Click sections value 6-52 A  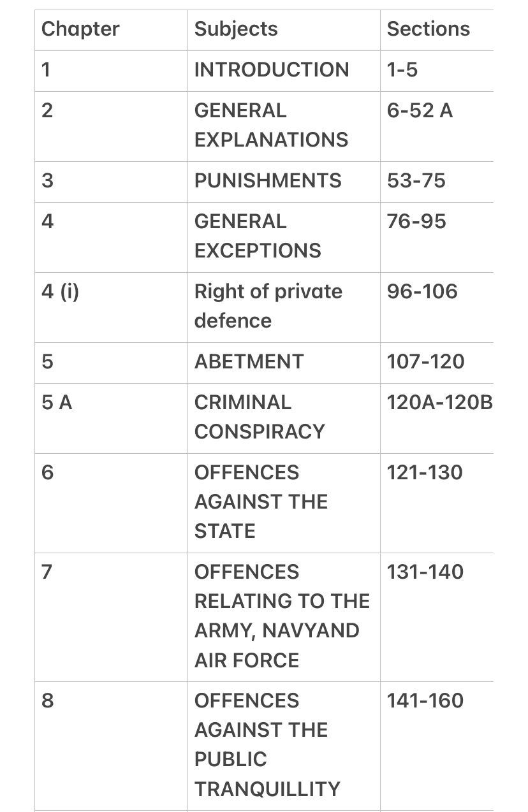point(420,111)
